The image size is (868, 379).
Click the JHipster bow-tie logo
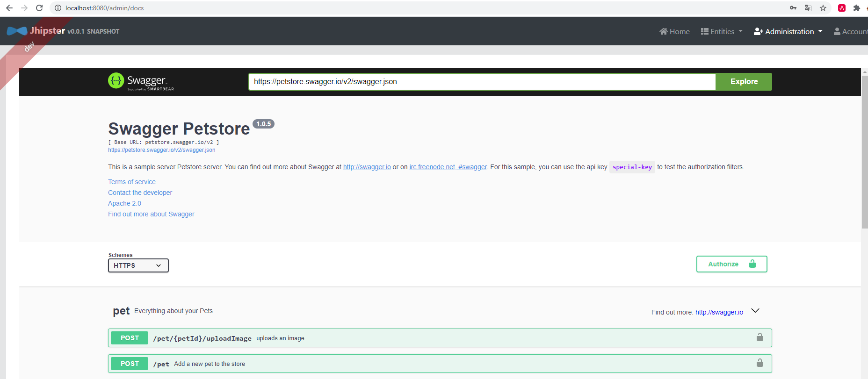(17, 31)
